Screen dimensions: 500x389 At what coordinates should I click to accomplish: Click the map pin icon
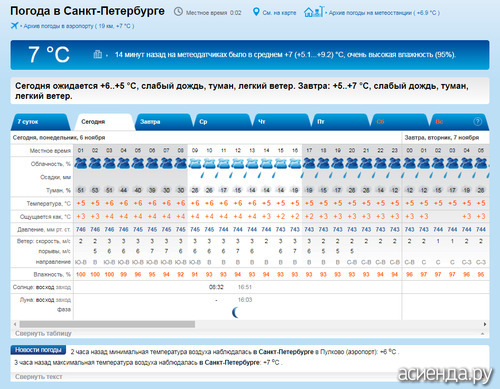tap(256, 12)
